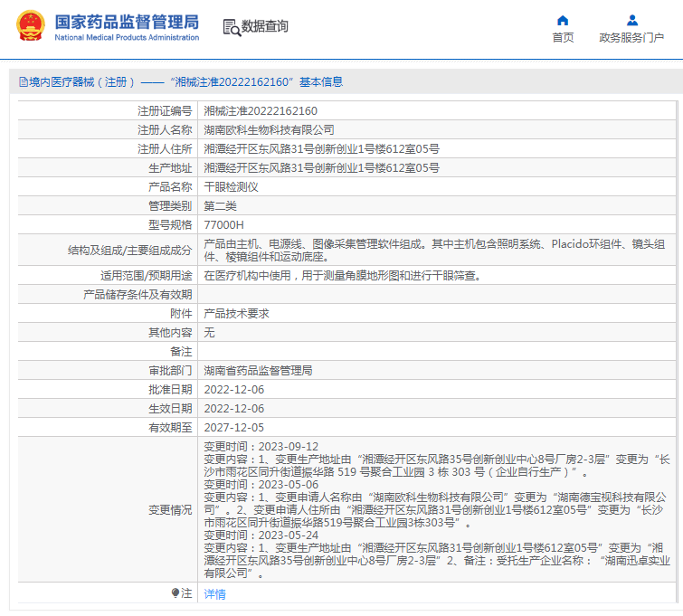Viewport: 683px width, 616px height.
Task: Click attachment value 产品技术要求
Action: coord(236,313)
